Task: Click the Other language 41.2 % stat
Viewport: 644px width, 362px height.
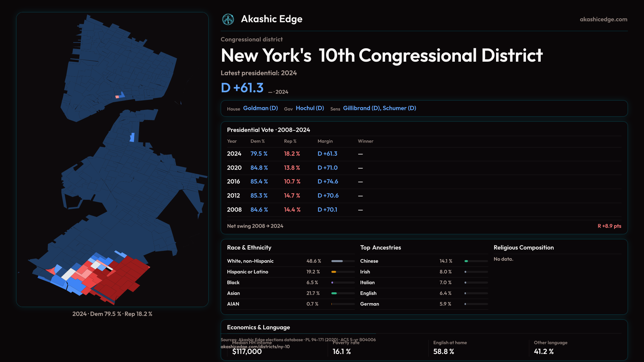Action: [544, 351]
